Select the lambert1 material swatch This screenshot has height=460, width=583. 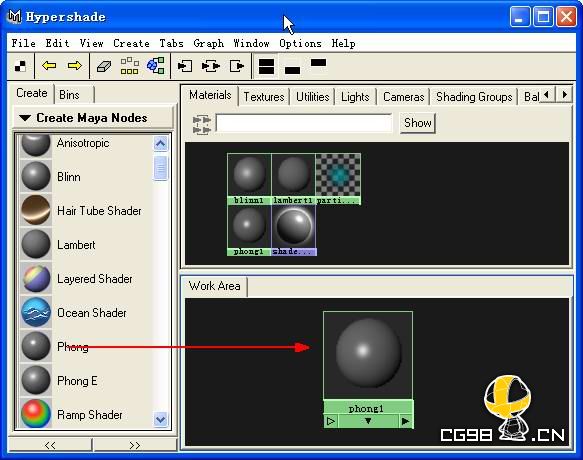[x=293, y=179]
